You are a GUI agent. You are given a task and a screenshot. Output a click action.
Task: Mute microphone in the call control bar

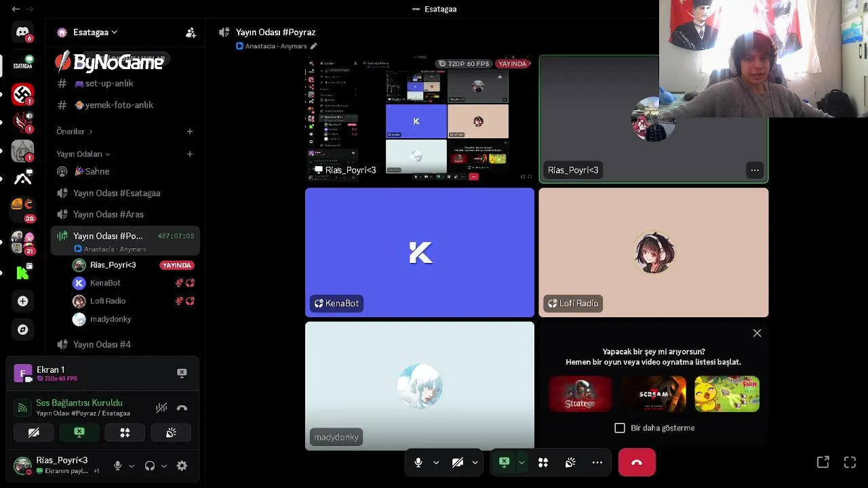coord(418,462)
